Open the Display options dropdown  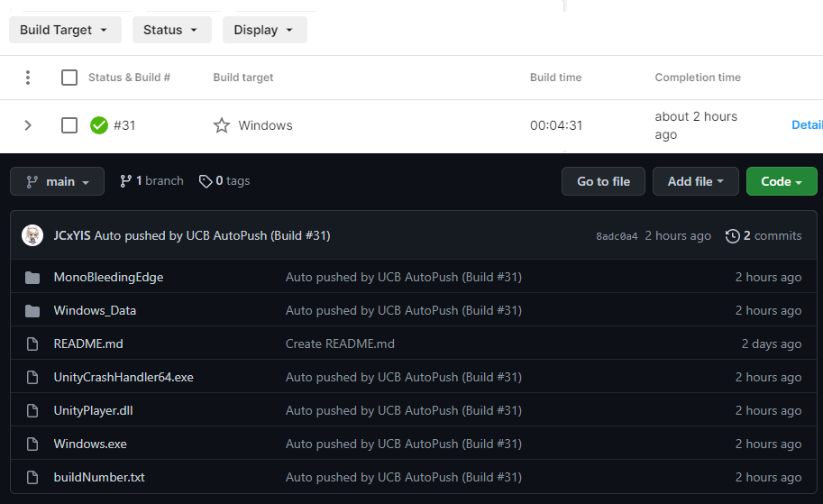264,30
